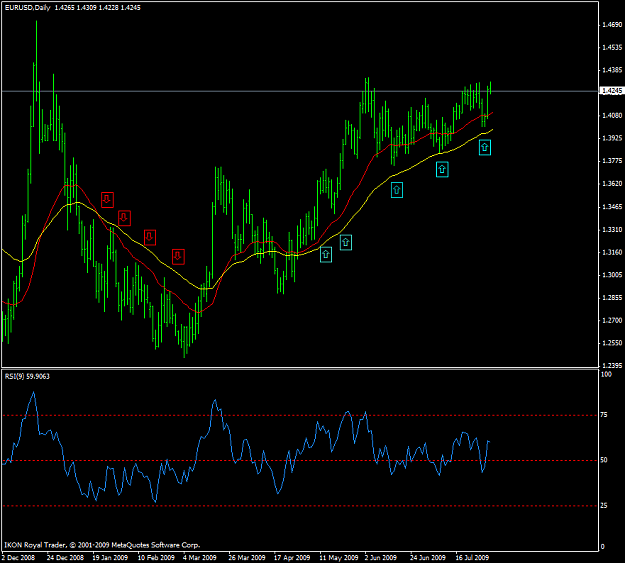This screenshot has width=625, height=563.
Task: Click the 11 May 2009 date label
Action: tap(339, 557)
